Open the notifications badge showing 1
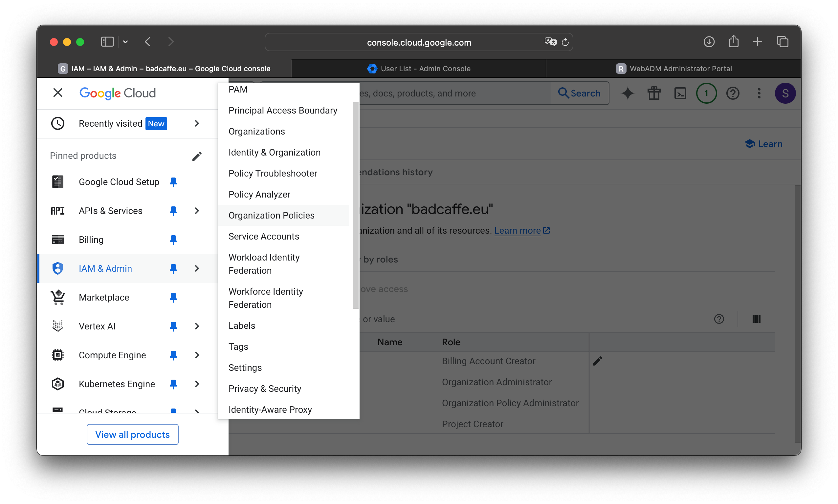Viewport: 838px width, 504px height. point(707,93)
